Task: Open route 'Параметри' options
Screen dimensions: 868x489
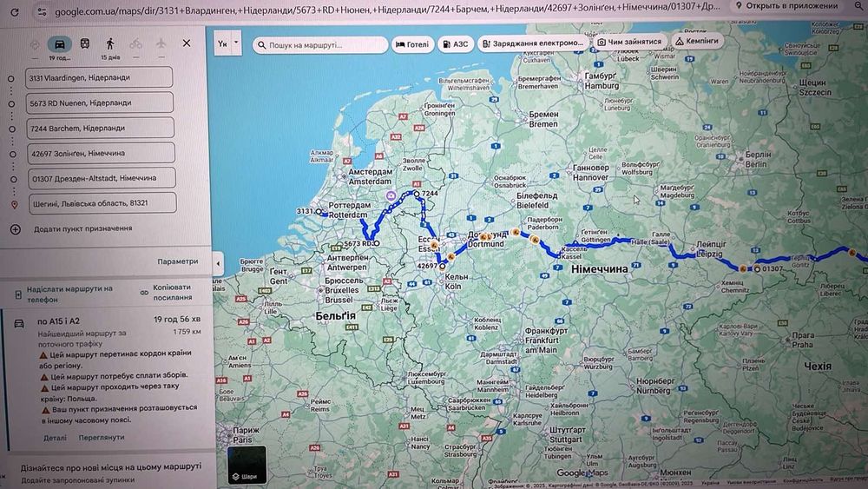Action: (x=178, y=261)
